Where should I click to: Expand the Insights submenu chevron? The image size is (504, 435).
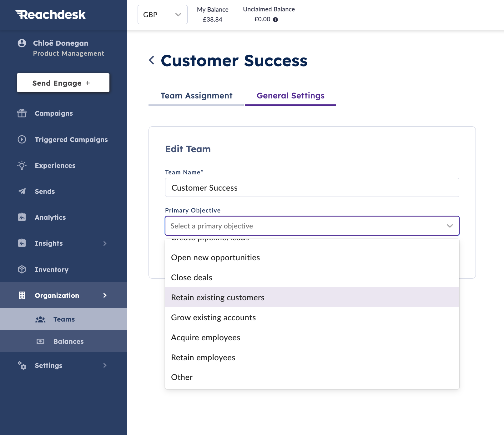coord(105,243)
